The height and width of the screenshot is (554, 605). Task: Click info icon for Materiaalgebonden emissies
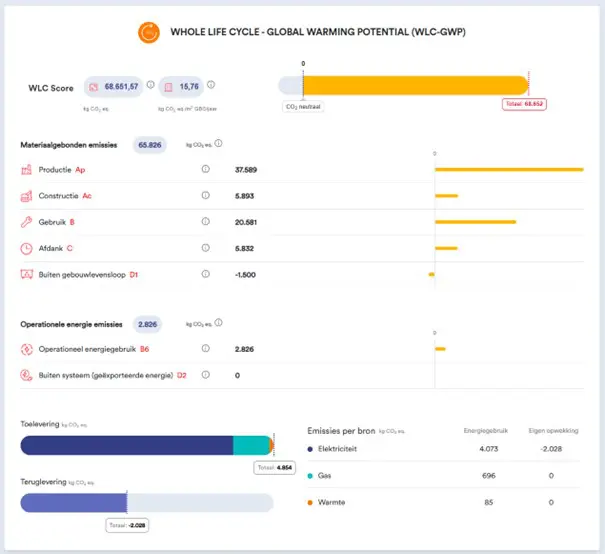tap(218, 144)
